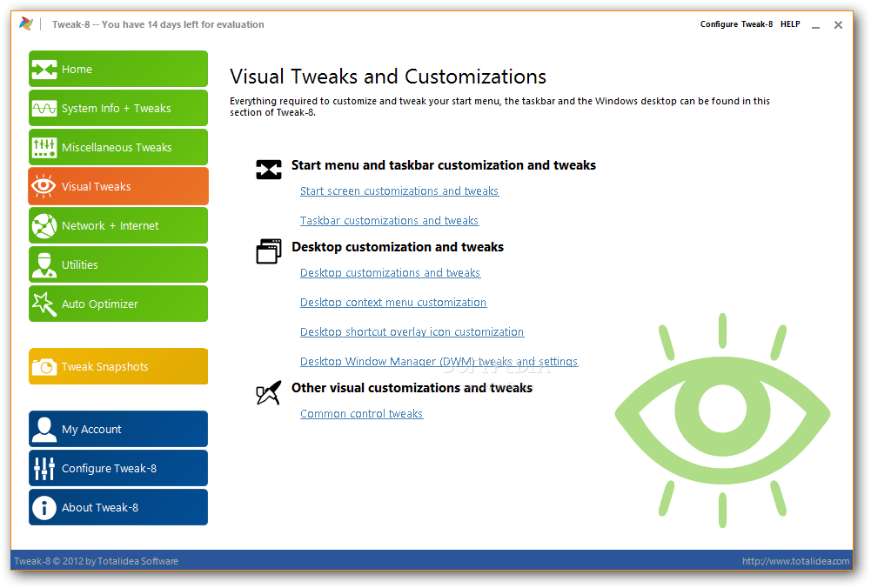Click the Desktop customization windows icon
This screenshot has height=588, width=871.
click(269, 251)
